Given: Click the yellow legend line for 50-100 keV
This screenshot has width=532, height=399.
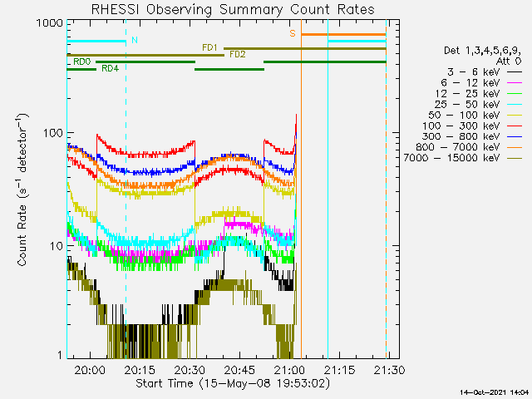Looking at the screenshot, I should 515,116.
